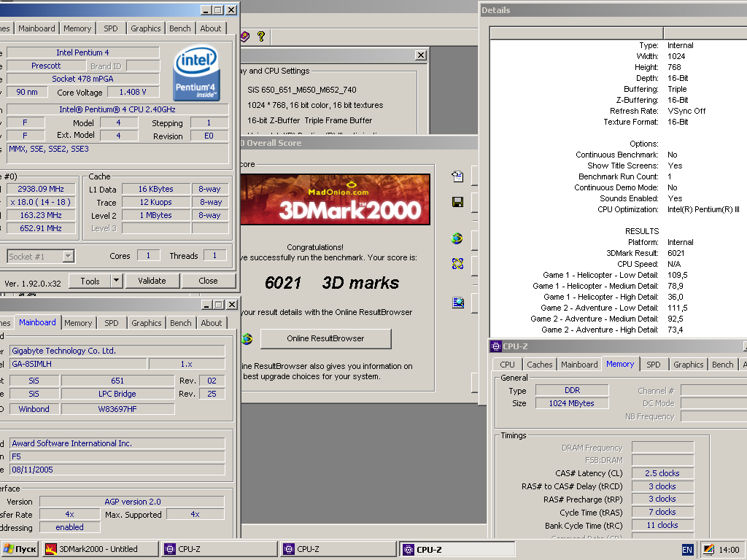
Task: Open SPD tab in the Memory CPU-Z window
Action: (653, 365)
